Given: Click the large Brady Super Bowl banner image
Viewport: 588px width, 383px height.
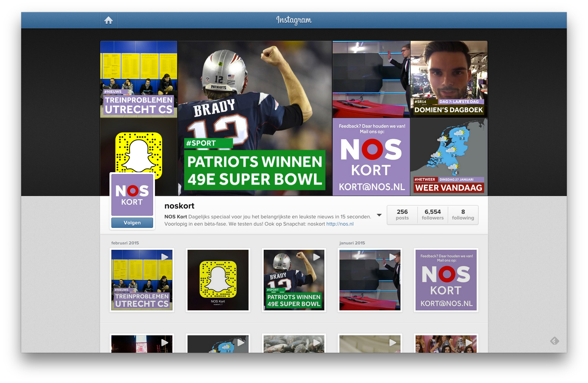Looking at the screenshot, I should click(255, 118).
